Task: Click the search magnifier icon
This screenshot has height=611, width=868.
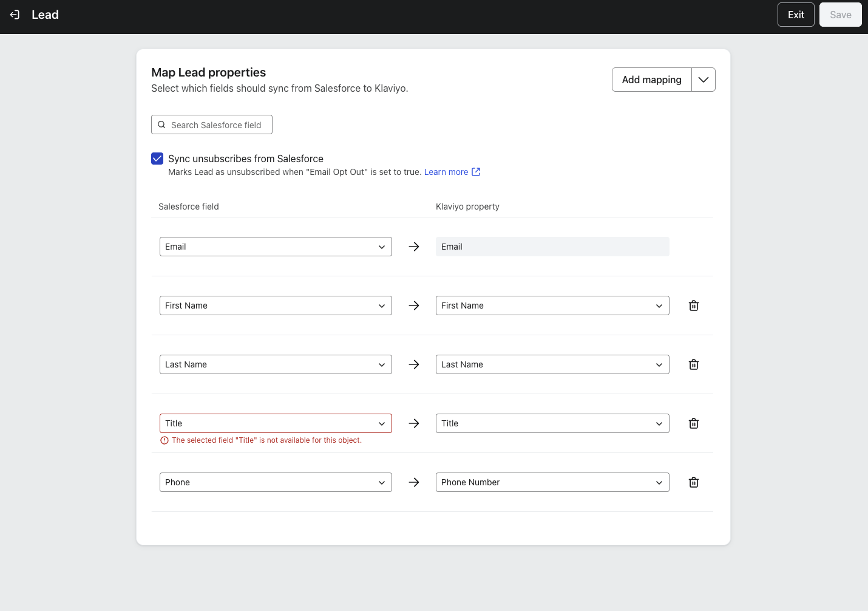Action: tap(161, 125)
